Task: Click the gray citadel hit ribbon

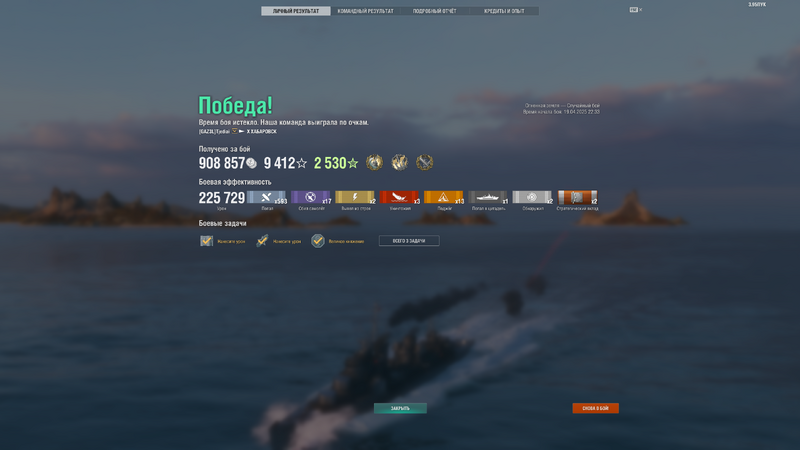Action: click(488, 197)
